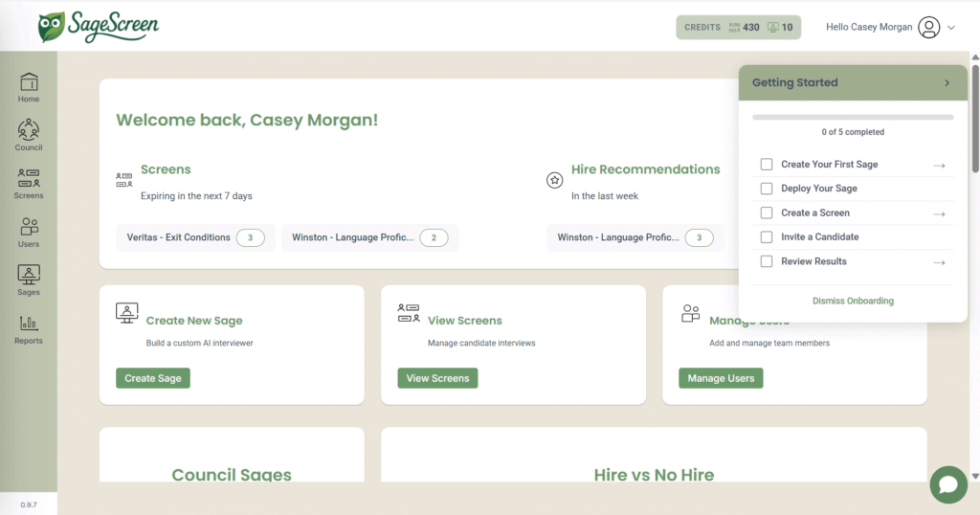Image resolution: width=980 pixels, height=515 pixels.
Task: Click the Welcome back, Casey Morgan! heading
Action: (x=247, y=120)
